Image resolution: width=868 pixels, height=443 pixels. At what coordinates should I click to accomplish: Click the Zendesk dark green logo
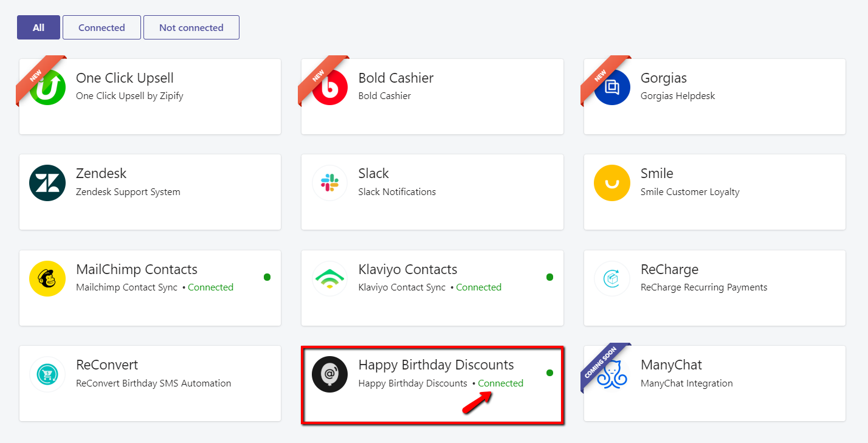click(x=47, y=182)
